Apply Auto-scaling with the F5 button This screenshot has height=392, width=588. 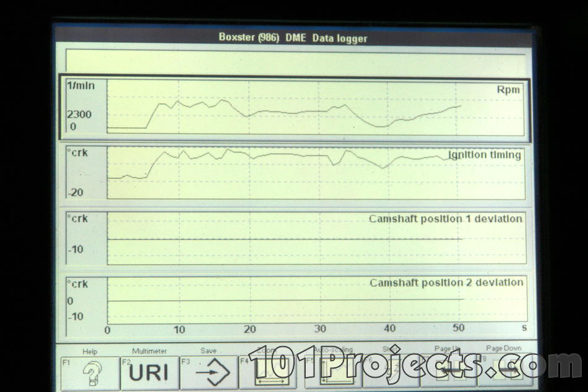click(x=334, y=371)
